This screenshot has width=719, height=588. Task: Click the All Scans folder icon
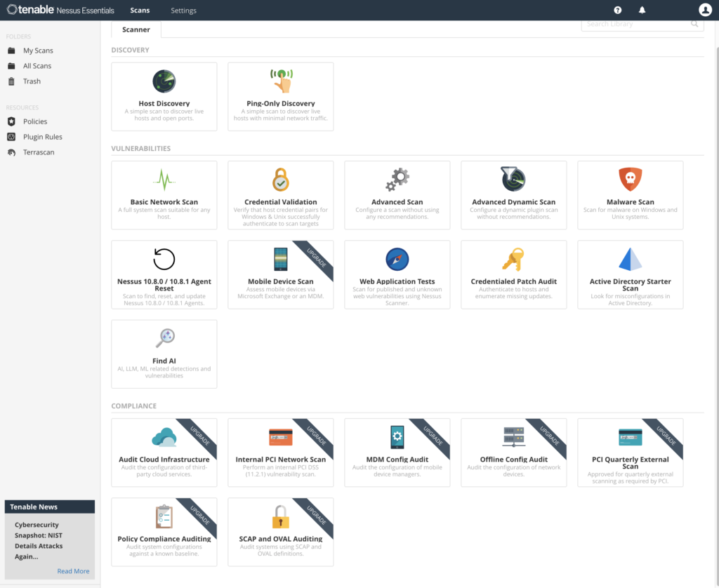tap(11, 66)
